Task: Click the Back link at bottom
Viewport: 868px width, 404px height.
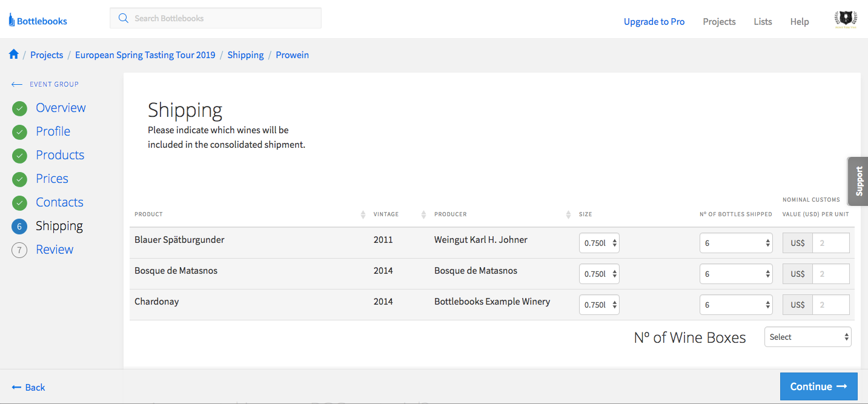Action: click(28, 387)
